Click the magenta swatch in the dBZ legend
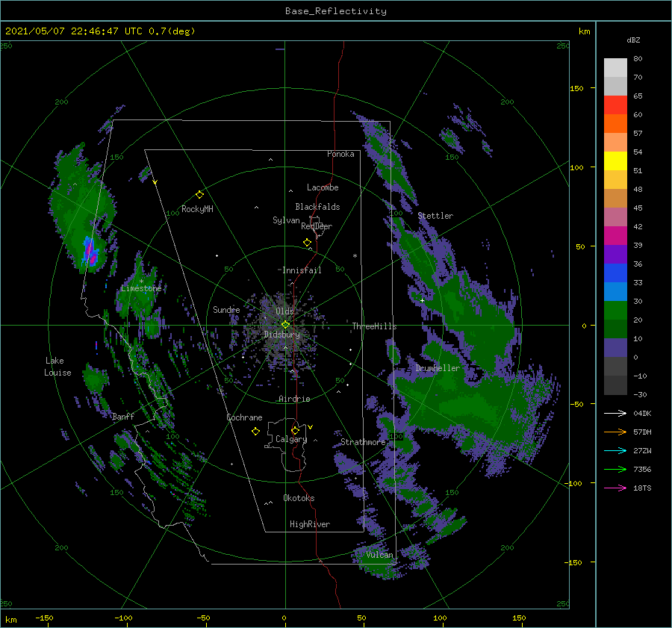 click(615, 235)
